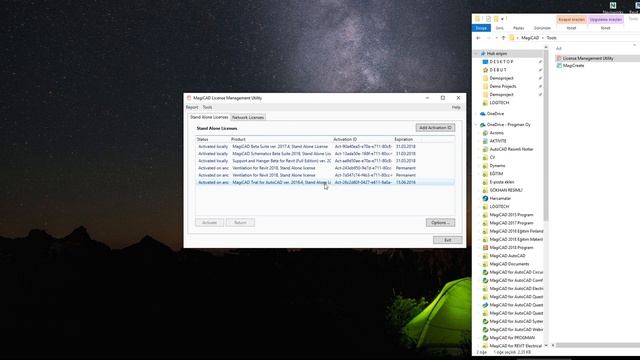640x360 pixels.
Task: Select the Uygulama Araçları contextual tab
Action: (x=606, y=20)
